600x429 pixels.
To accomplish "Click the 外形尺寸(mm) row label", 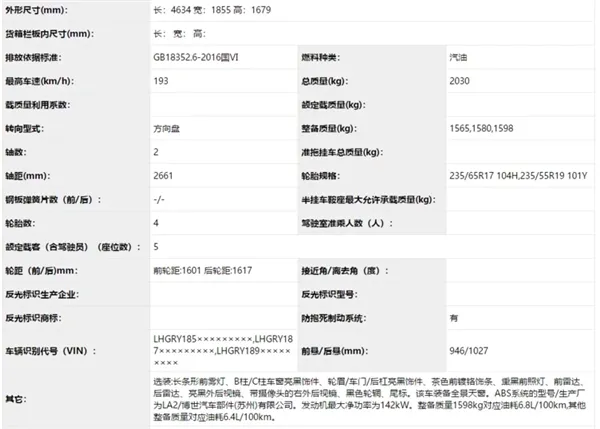I will 37,9.
